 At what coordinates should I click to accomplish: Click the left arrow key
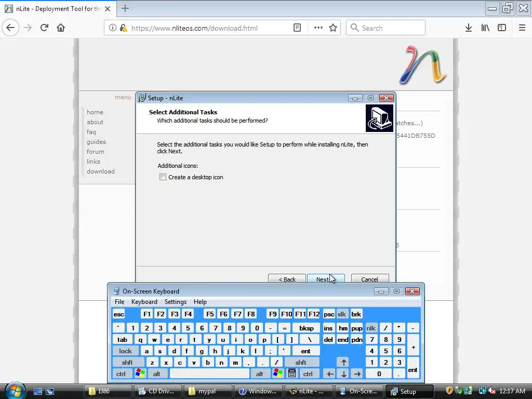click(x=330, y=374)
